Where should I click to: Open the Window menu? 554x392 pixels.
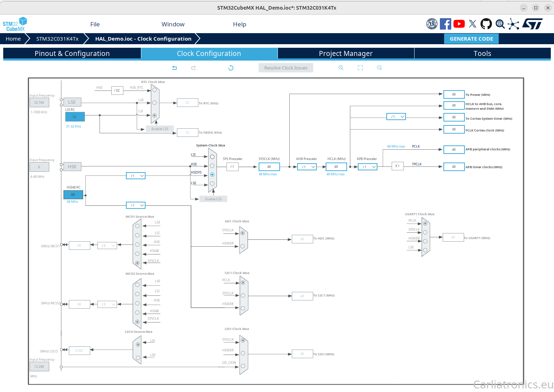(x=173, y=24)
